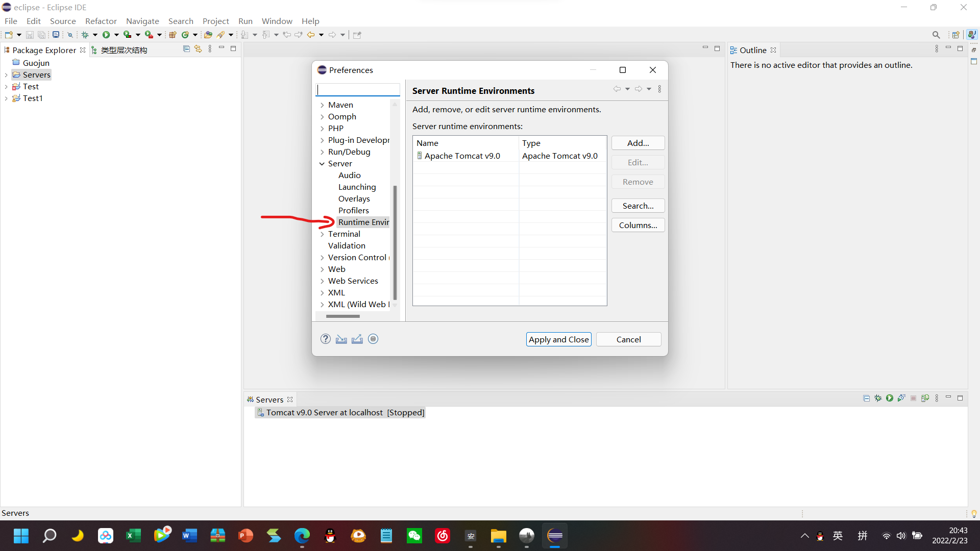
Task: Click the Preferences dialog help icon
Action: pyautogui.click(x=325, y=339)
